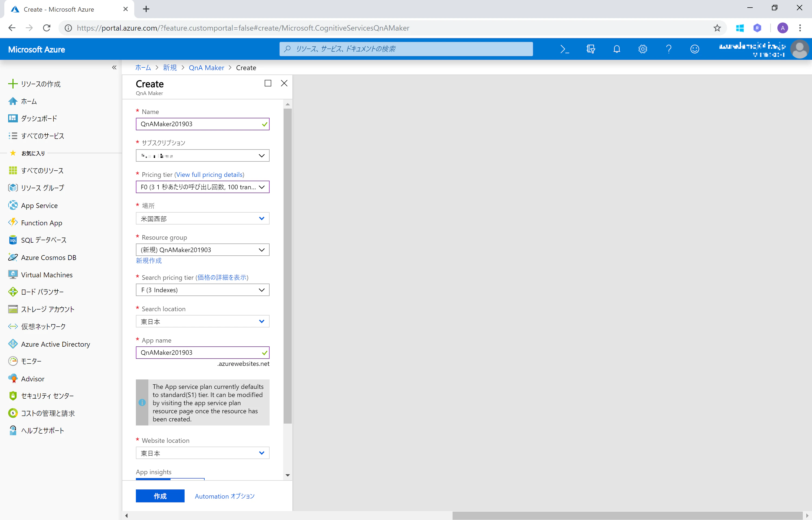The width and height of the screenshot is (812, 520).
Task: Open the help question mark
Action: [x=669, y=49]
